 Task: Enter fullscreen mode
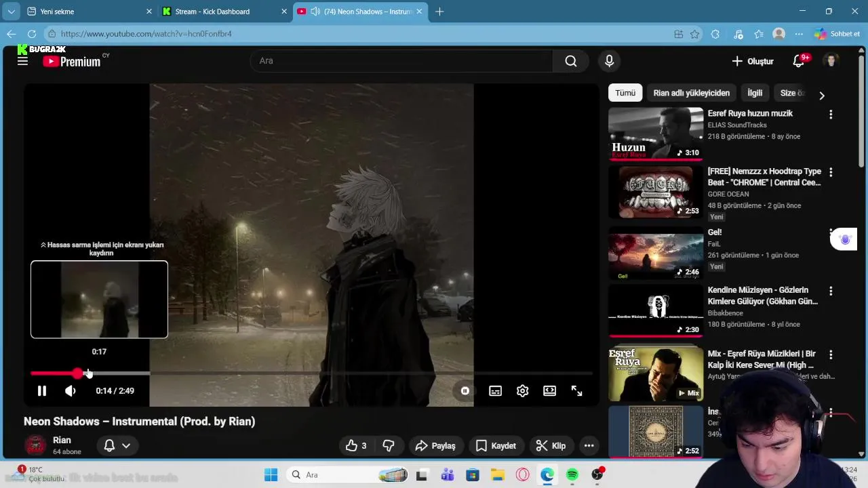coord(576,391)
